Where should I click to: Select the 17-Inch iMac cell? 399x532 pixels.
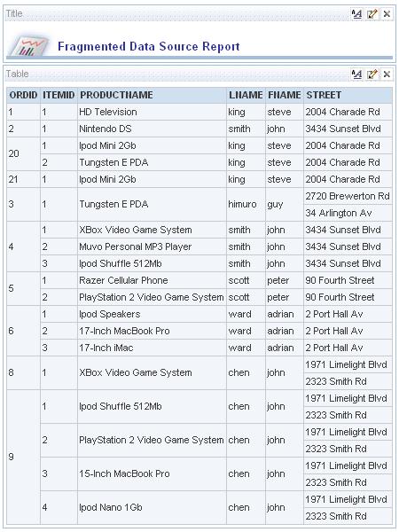152,348
